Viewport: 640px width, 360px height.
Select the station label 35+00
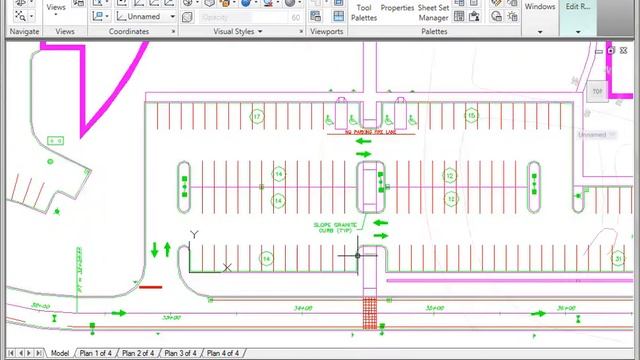pos(435,308)
